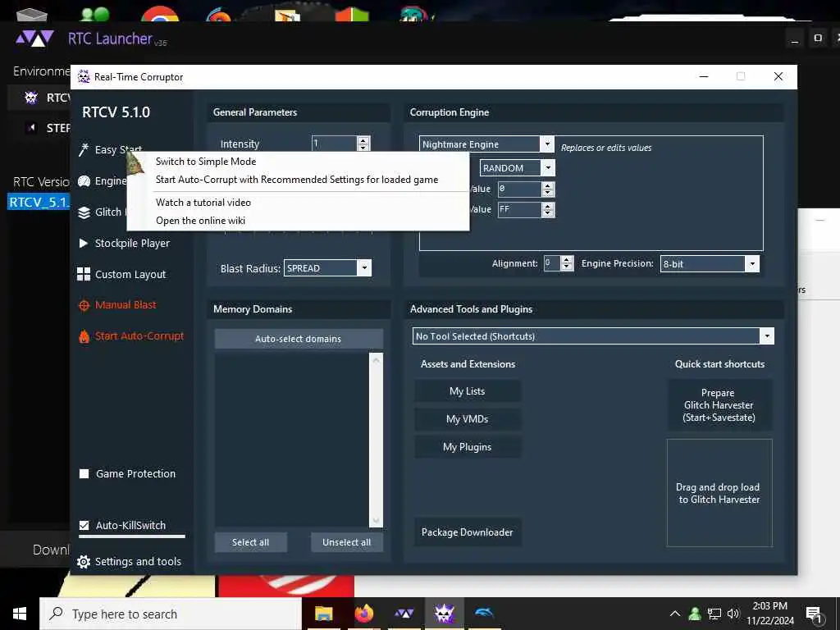Click the Drag and drop load area
Screen dimensions: 840x630
pyautogui.click(x=719, y=493)
